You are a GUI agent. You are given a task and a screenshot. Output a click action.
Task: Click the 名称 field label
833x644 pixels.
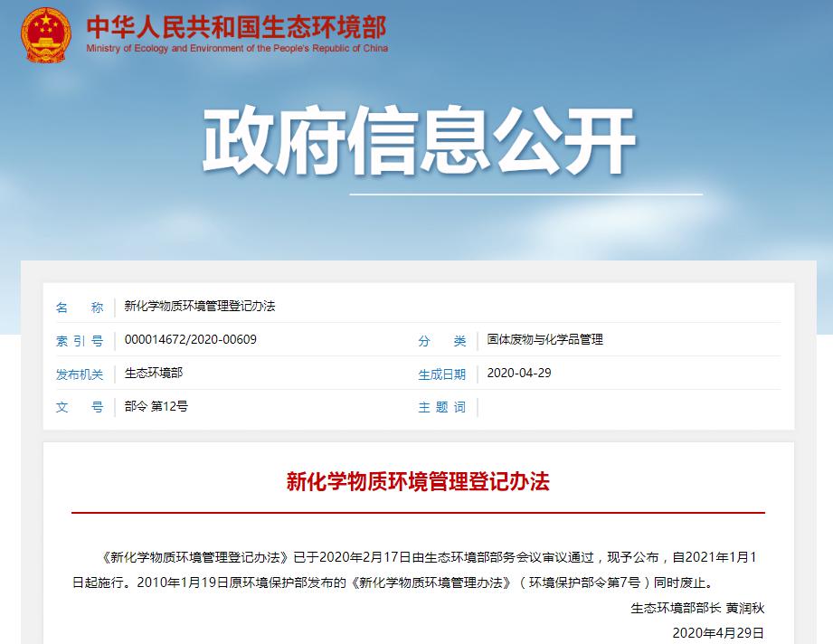79,308
